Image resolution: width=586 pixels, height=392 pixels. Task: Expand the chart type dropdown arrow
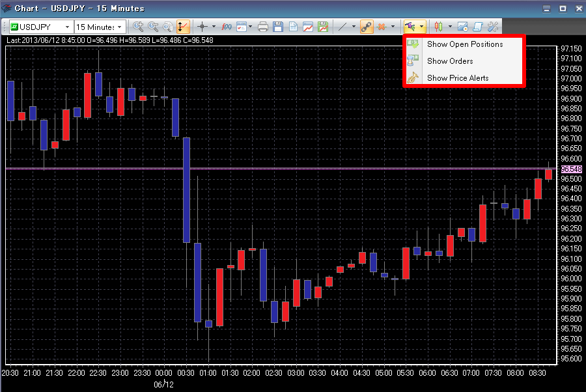coord(450,27)
